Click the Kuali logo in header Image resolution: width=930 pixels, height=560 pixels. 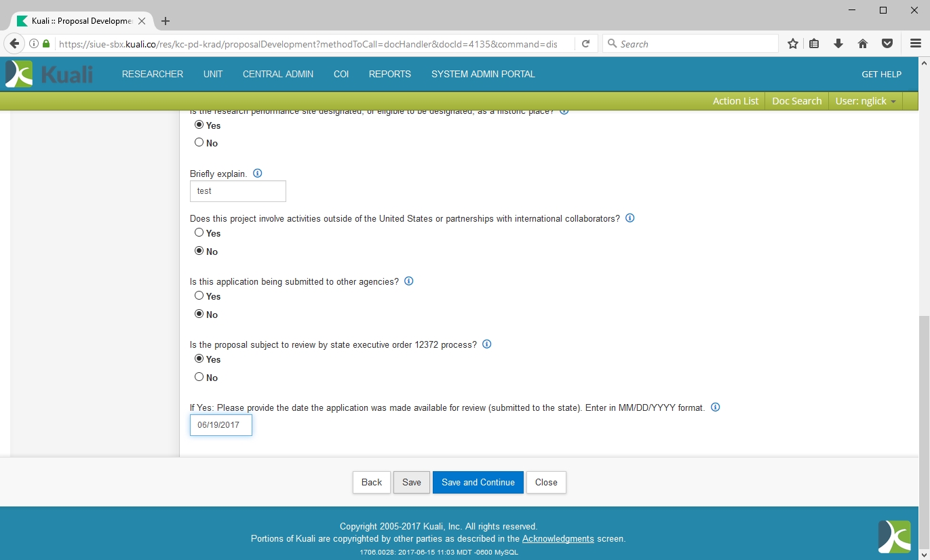(49, 74)
